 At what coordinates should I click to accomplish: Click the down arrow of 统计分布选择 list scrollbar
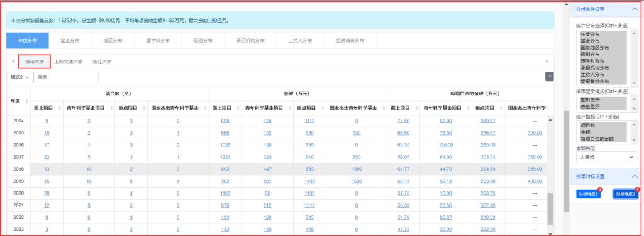pos(634,83)
